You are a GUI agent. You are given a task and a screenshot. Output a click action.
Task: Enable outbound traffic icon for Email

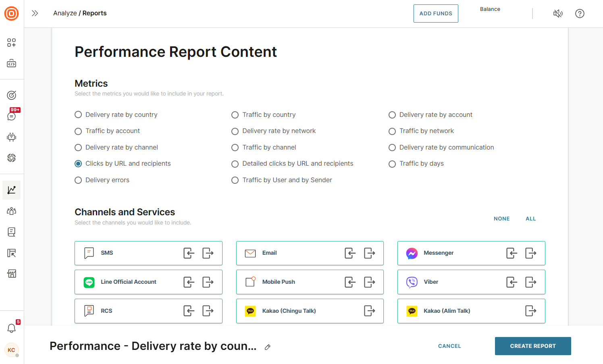pos(369,253)
